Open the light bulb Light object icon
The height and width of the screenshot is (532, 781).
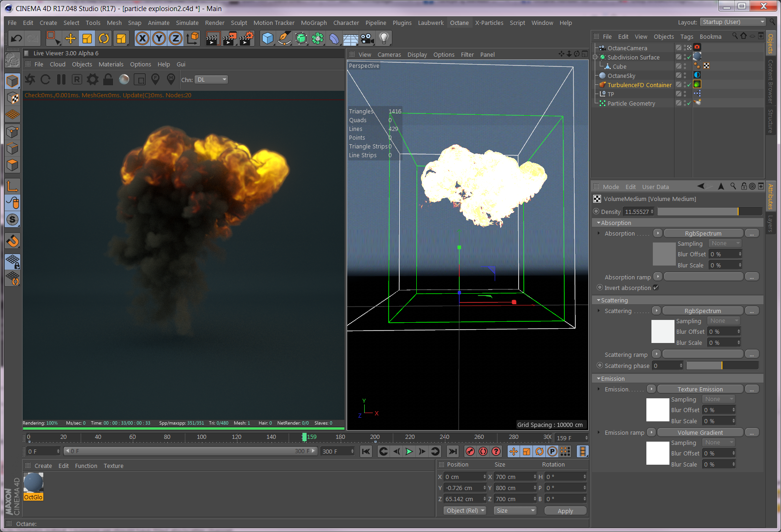pyautogui.click(x=384, y=39)
